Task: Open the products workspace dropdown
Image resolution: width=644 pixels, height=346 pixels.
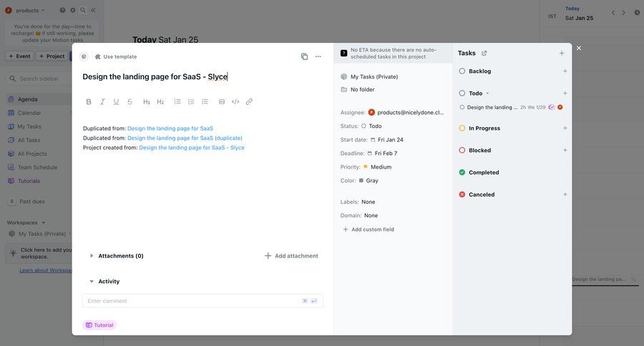Action: pyautogui.click(x=24, y=10)
